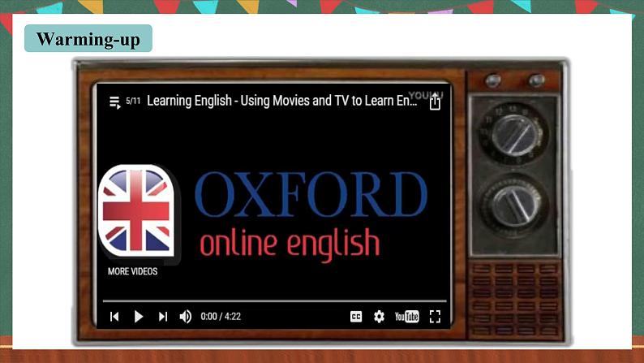Toggle closed captions (CC)
The height and width of the screenshot is (363, 644).
(356, 316)
